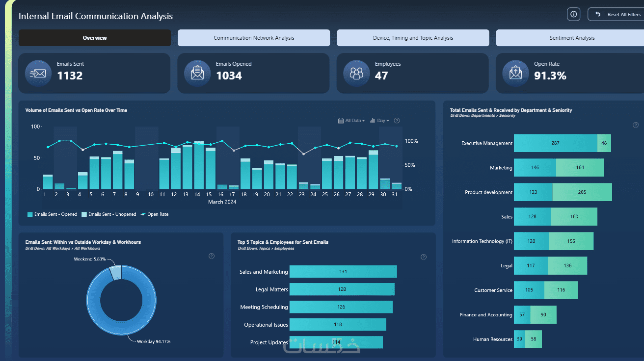Click the info icon beside Reset All Filters
The height and width of the screenshot is (361, 644).
[x=573, y=14]
